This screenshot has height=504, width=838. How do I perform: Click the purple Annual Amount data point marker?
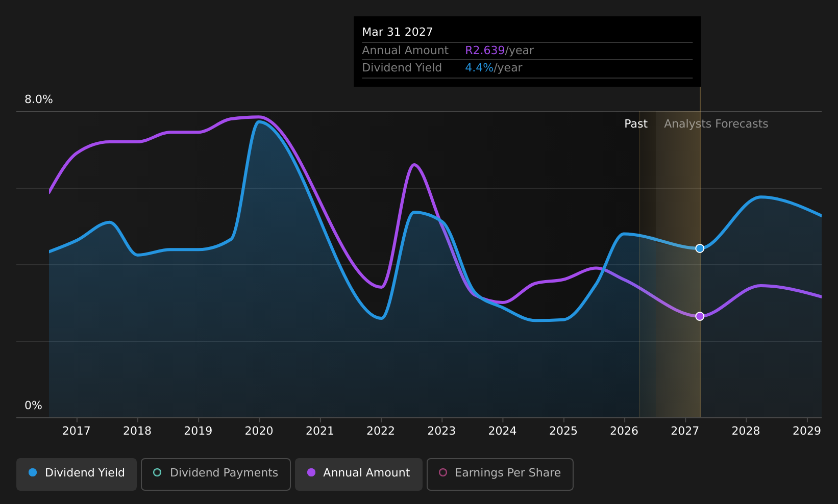click(700, 316)
